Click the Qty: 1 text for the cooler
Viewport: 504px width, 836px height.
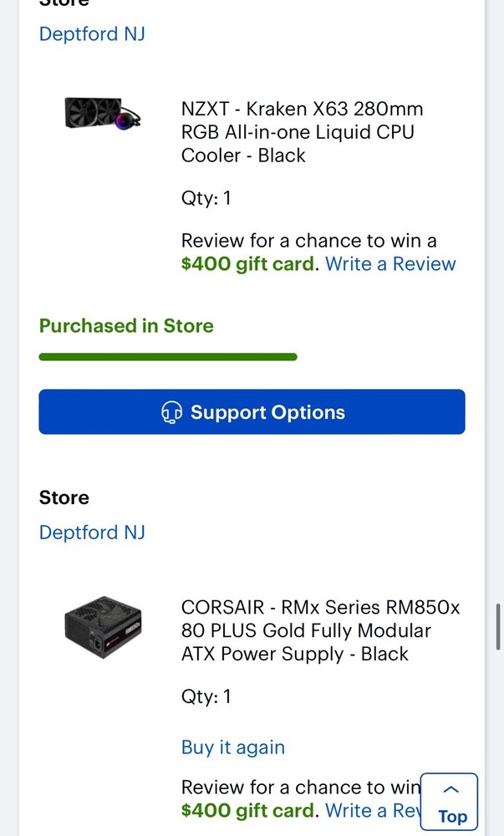(x=206, y=198)
